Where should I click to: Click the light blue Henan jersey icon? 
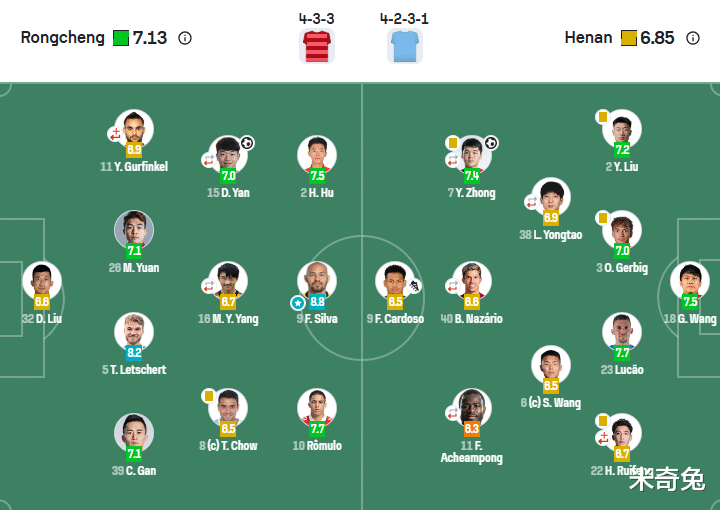(405, 46)
